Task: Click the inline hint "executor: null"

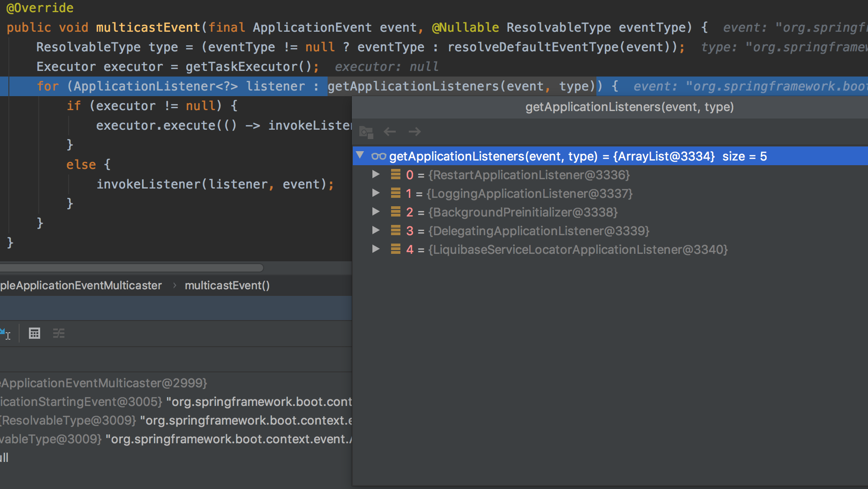Action: pyautogui.click(x=387, y=67)
